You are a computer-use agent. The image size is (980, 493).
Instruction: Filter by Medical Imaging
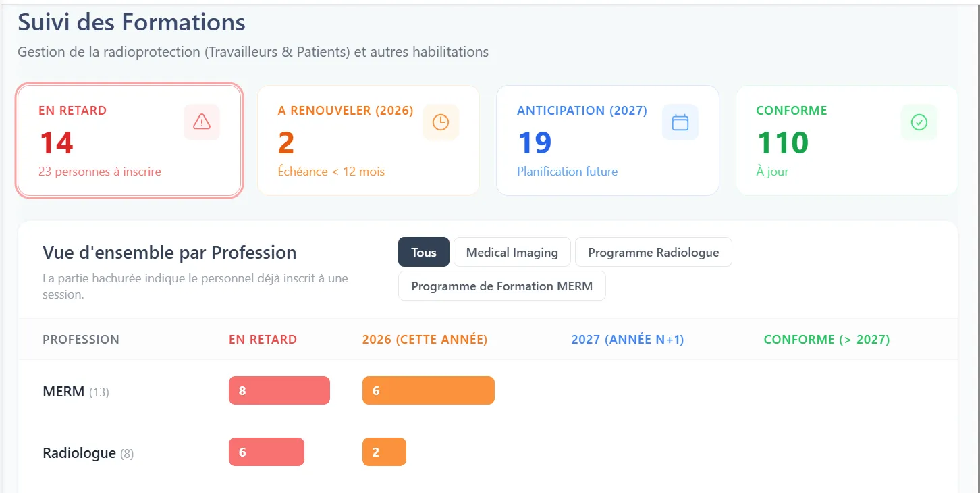tap(512, 252)
